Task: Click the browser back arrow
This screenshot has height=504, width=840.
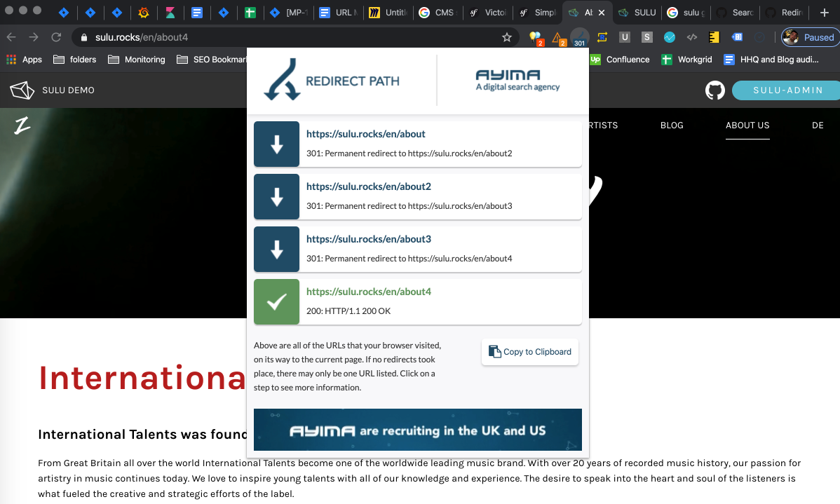Action: 11,37
